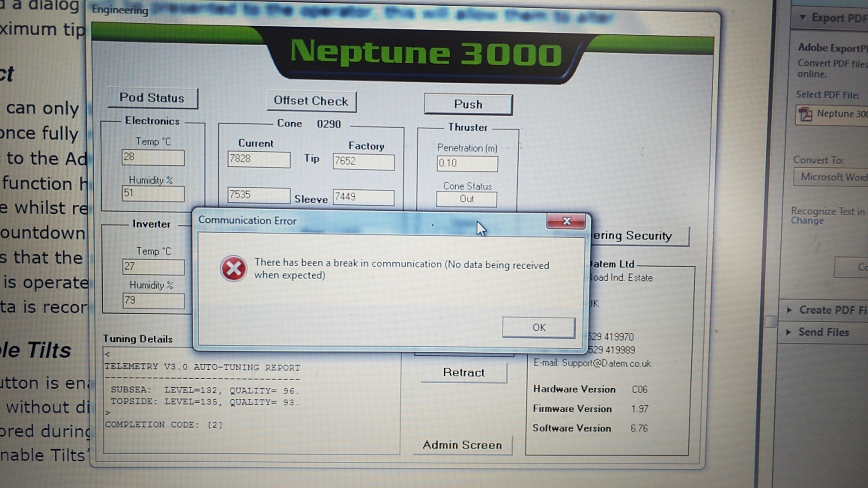Close the Communication Error dialog with X
The width and height of the screenshot is (868, 488).
[566, 221]
